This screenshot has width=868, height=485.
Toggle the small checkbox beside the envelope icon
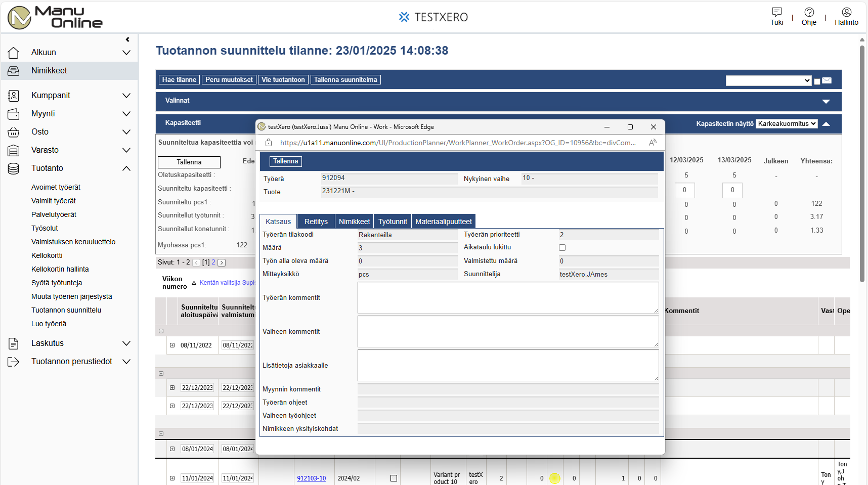pos(817,81)
